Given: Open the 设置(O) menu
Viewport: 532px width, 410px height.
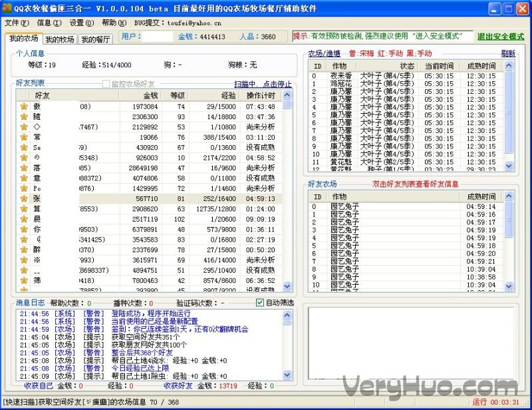Looking at the screenshot, I should (x=81, y=23).
